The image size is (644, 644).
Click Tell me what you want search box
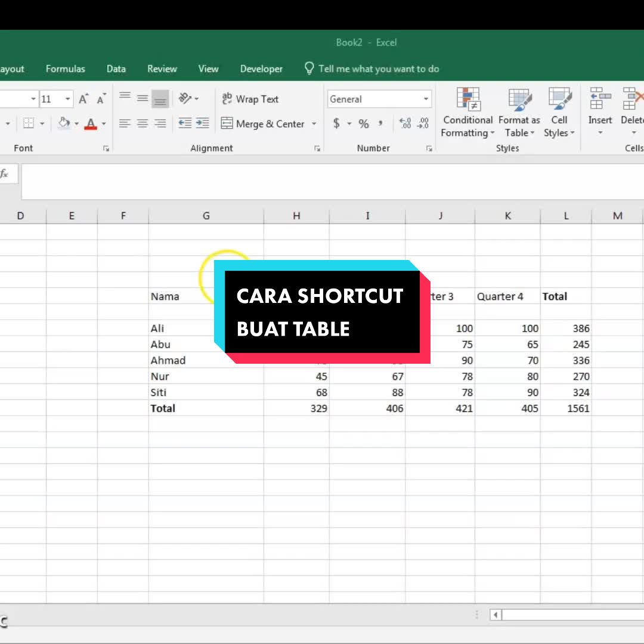coord(372,69)
